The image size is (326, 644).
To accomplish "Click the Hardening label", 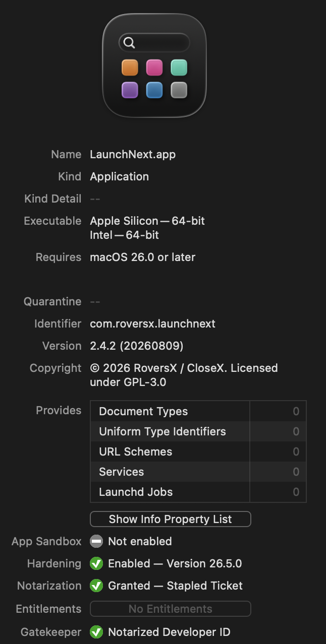I will pos(54,563).
